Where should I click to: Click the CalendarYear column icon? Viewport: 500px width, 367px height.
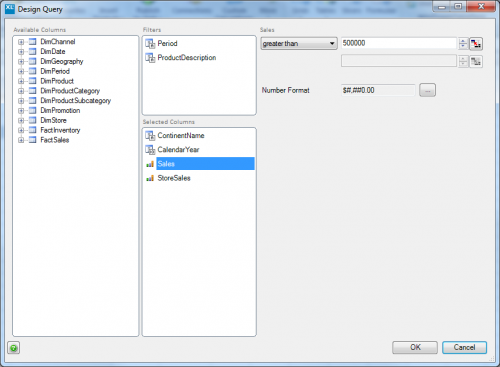click(150, 150)
